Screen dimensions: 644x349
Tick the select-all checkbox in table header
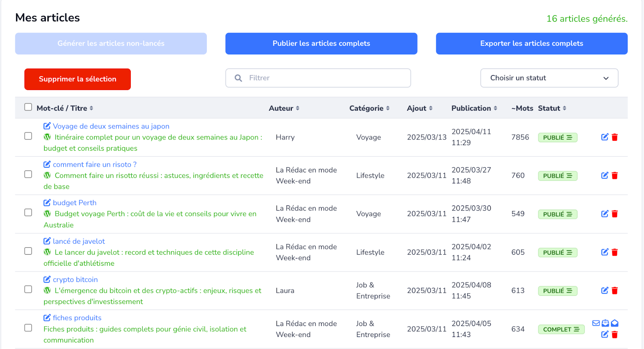coord(28,107)
